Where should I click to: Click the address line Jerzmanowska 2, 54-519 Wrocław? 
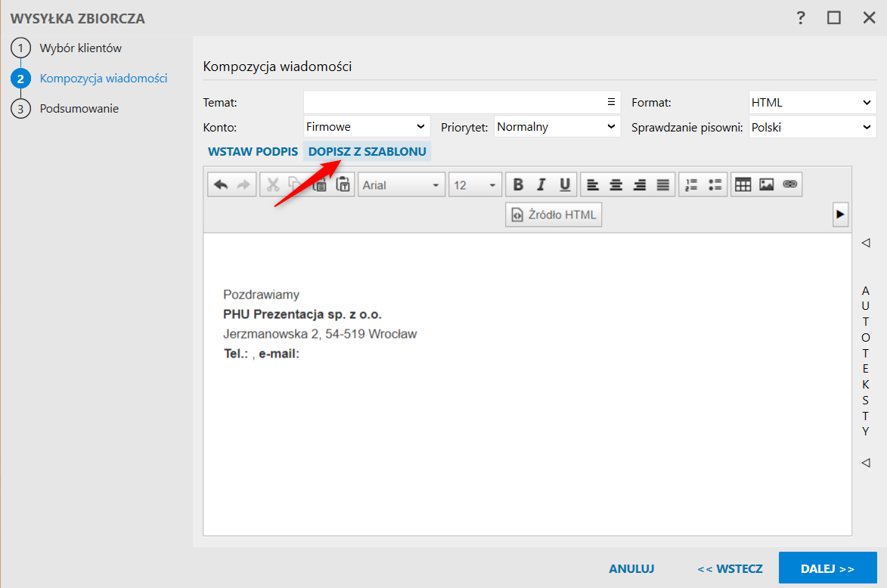pos(320,334)
